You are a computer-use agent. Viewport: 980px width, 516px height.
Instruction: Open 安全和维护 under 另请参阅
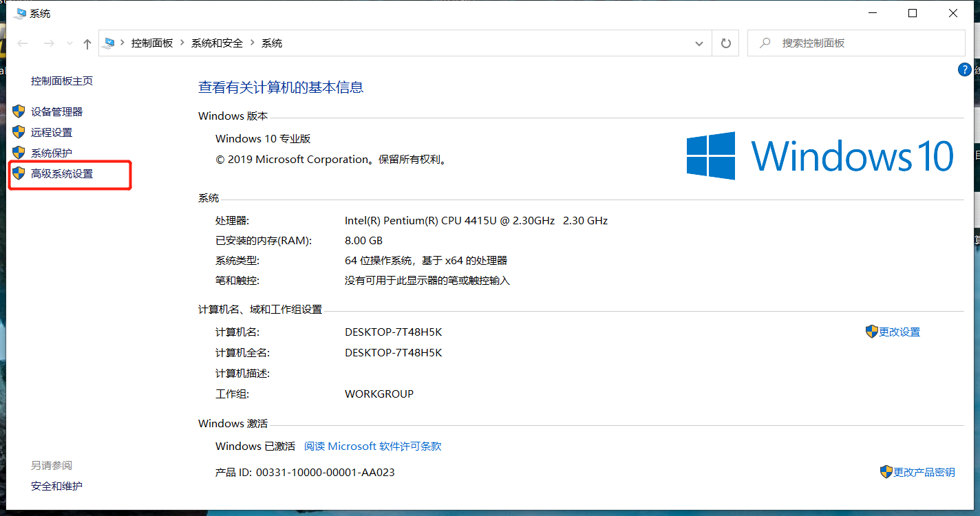pyautogui.click(x=56, y=486)
